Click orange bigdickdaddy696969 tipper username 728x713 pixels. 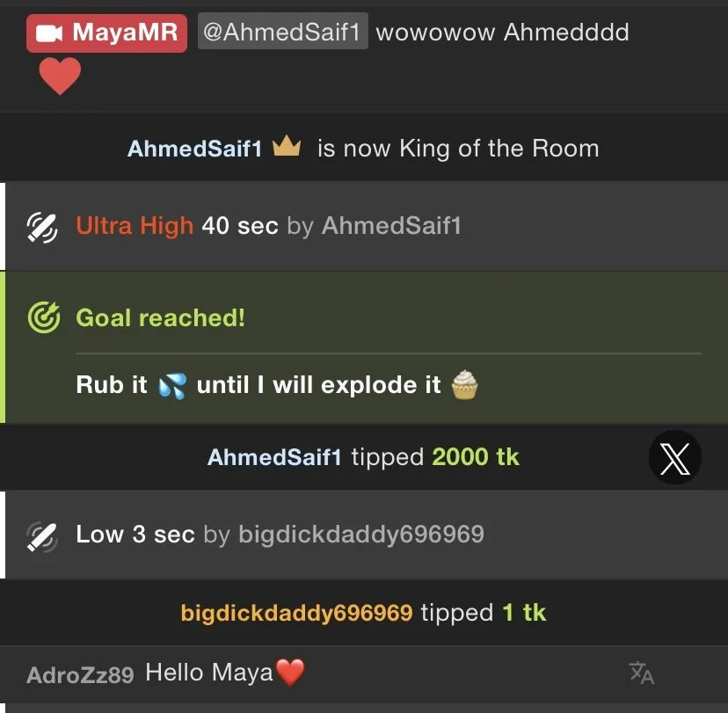[296, 613]
